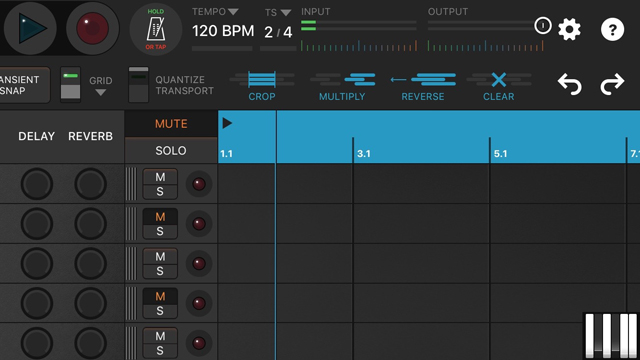Image resolution: width=640 pixels, height=360 pixels.
Task: Click the tempo slider bar under BPM
Action: tap(222, 49)
